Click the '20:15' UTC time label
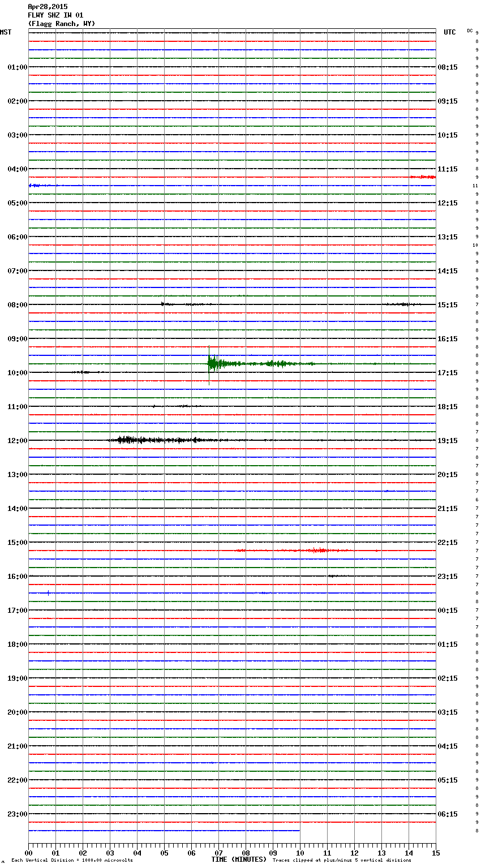 coord(448,475)
